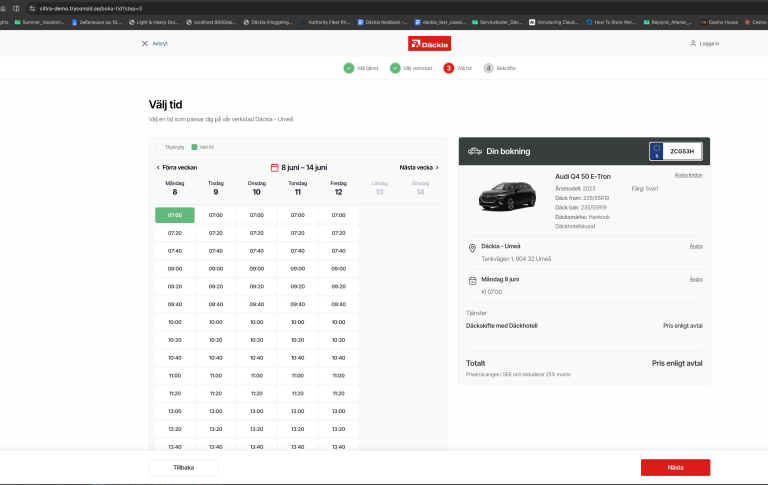Screen dimensions: 768x485
Task: Click the Välj tjänst completed step
Action: [361, 68]
